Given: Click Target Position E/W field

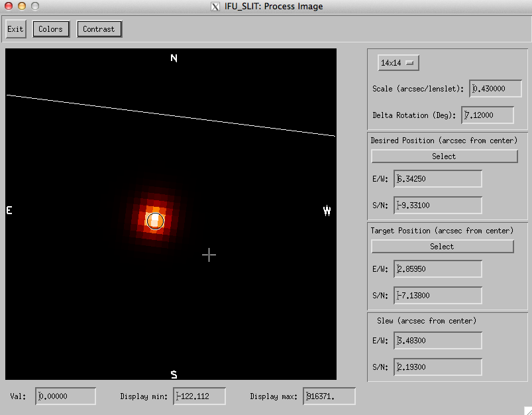Looking at the screenshot, I should pos(437,269).
